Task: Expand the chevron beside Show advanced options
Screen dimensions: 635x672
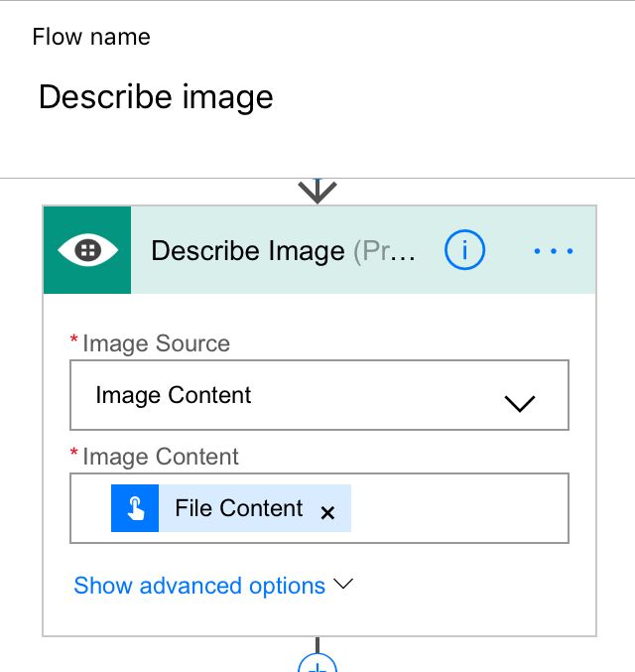Action: click(343, 585)
